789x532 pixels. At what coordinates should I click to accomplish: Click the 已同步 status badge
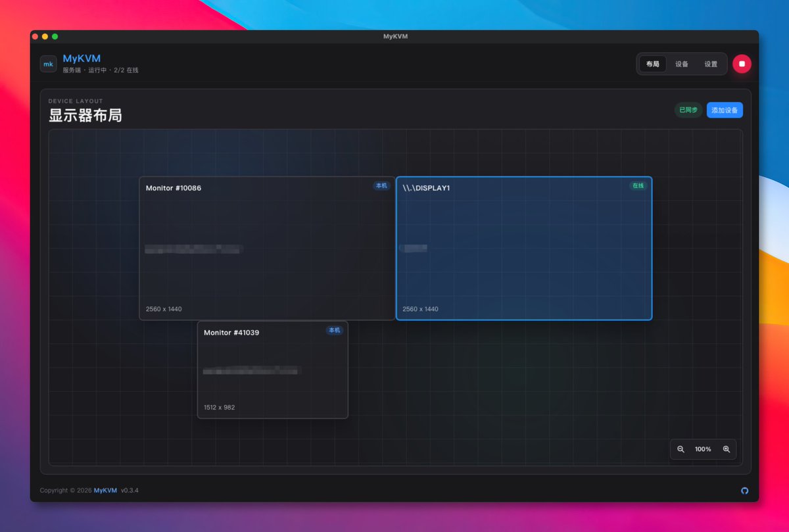tap(688, 110)
